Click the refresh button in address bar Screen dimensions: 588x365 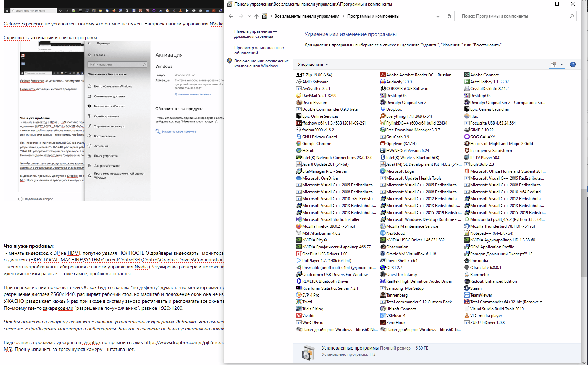click(x=449, y=16)
